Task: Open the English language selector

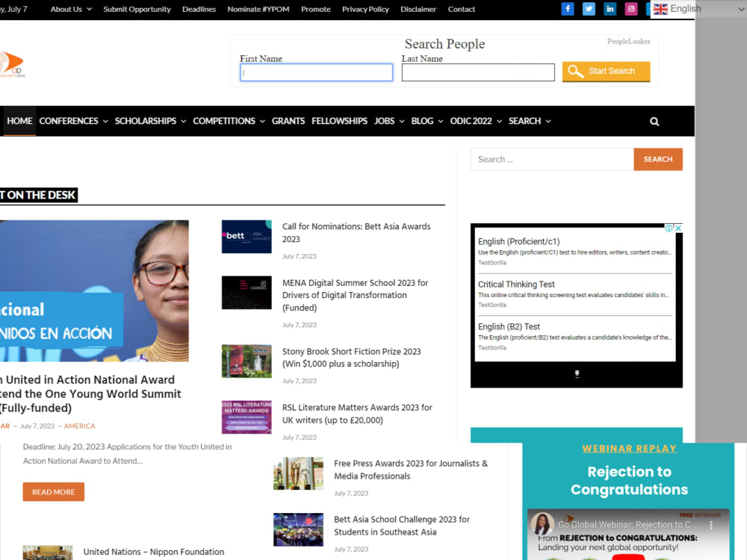Action: click(x=698, y=8)
